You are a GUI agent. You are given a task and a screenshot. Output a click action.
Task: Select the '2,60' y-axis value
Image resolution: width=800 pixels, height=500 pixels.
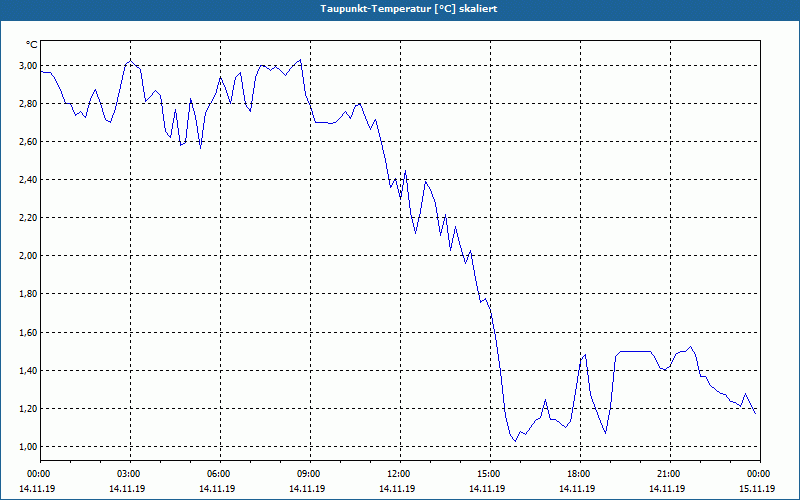29,142
